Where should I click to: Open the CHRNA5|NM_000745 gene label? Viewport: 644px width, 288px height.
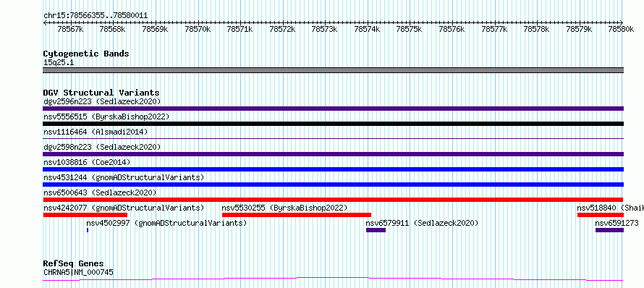tap(78, 272)
